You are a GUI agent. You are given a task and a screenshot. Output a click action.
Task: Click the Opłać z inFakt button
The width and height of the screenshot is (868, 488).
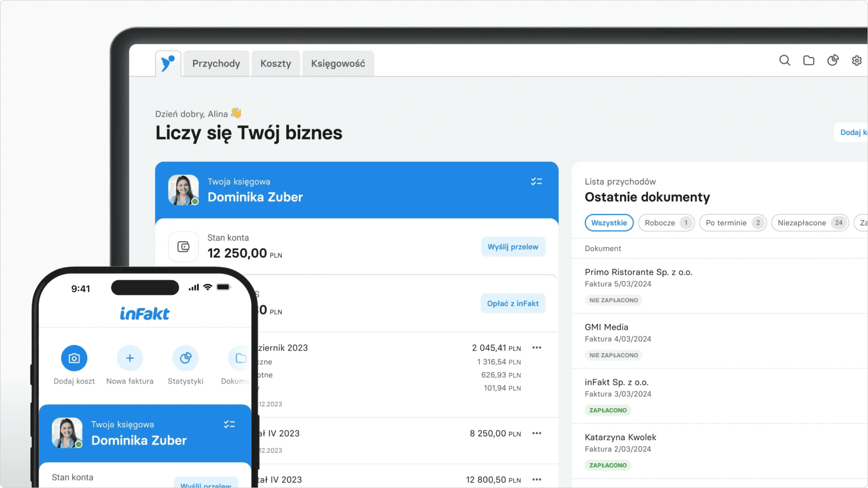point(513,304)
